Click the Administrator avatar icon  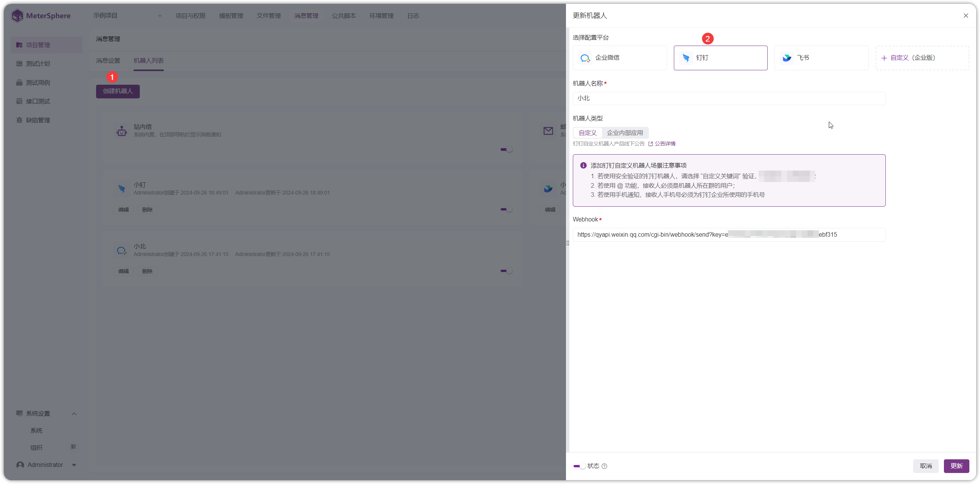pos(20,465)
